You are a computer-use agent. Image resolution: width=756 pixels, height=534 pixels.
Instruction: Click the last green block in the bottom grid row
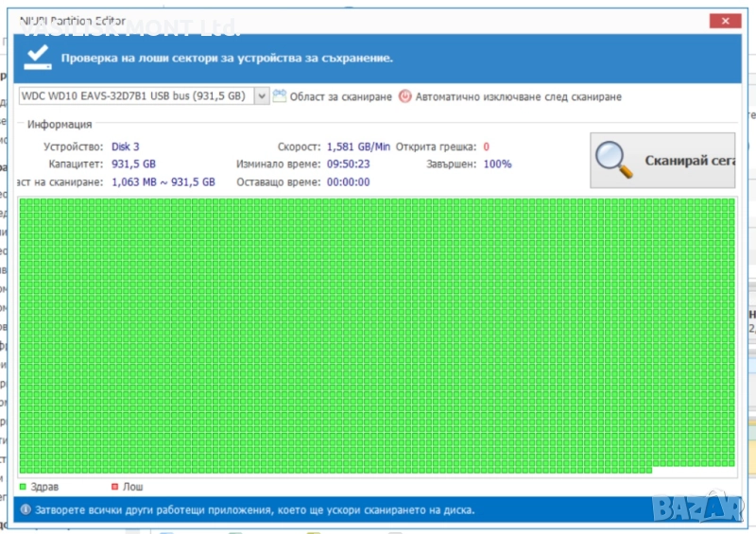click(x=647, y=469)
